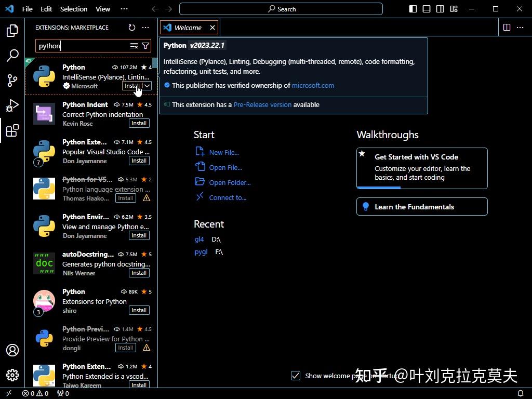Screen dimensions: 532x399
Task: Toggle Panel visibility
Action: pyautogui.click(x=427, y=9)
